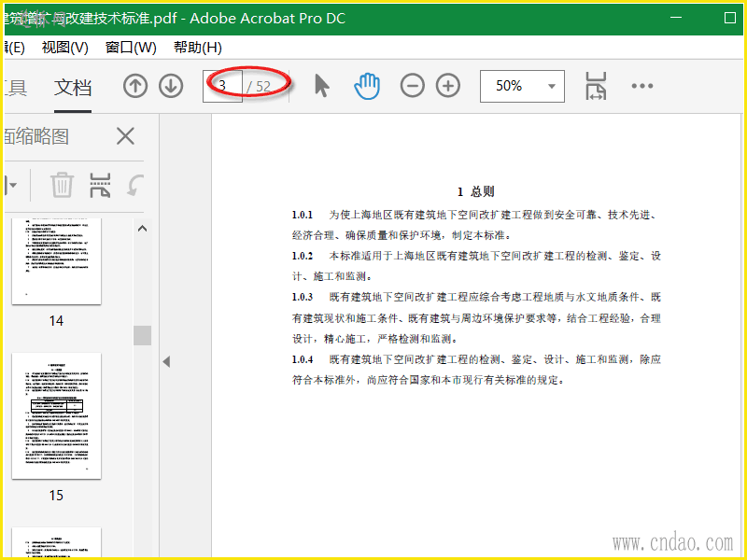Activate the hand pan tool
This screenshot has width=747, height=560.
pyautogui.click(x=367, y=86)
